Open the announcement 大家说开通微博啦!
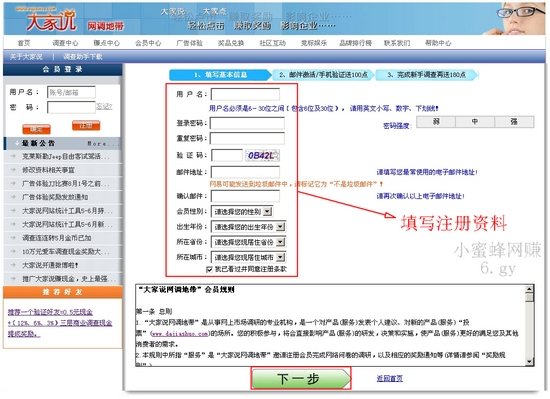Viewport: 550px width, 399px height. pos(50,265)
